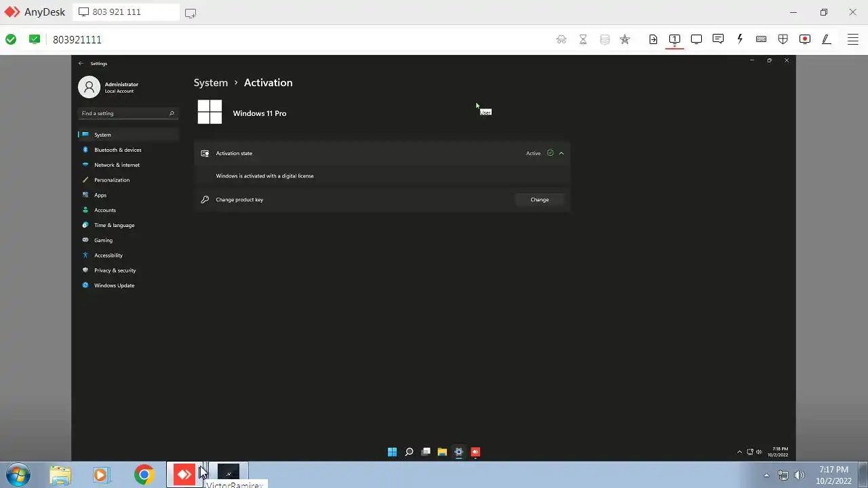The height and width of the screenshot is (488, 868).
Task: Open AnyDesk keyboard settings icon
Action: (x=762, y=39)
